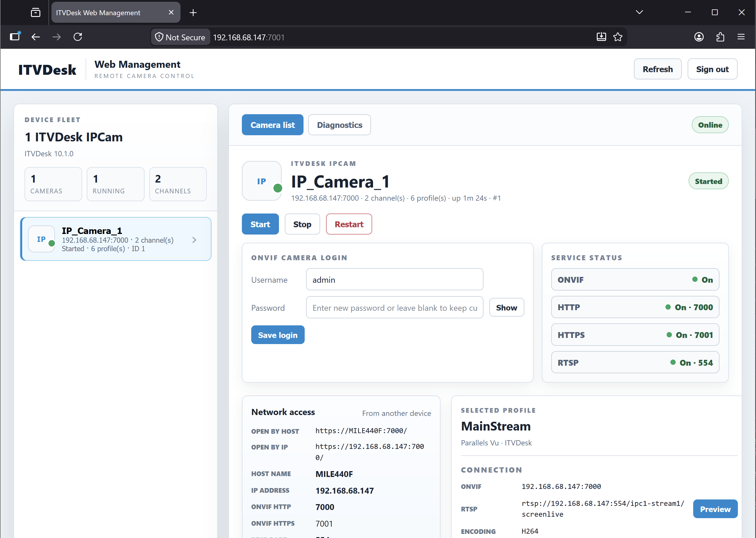Click the 1 Cameras stat card
Viewport: 756px width, 538px height.
pyautogui.click(x=53, y=184)
